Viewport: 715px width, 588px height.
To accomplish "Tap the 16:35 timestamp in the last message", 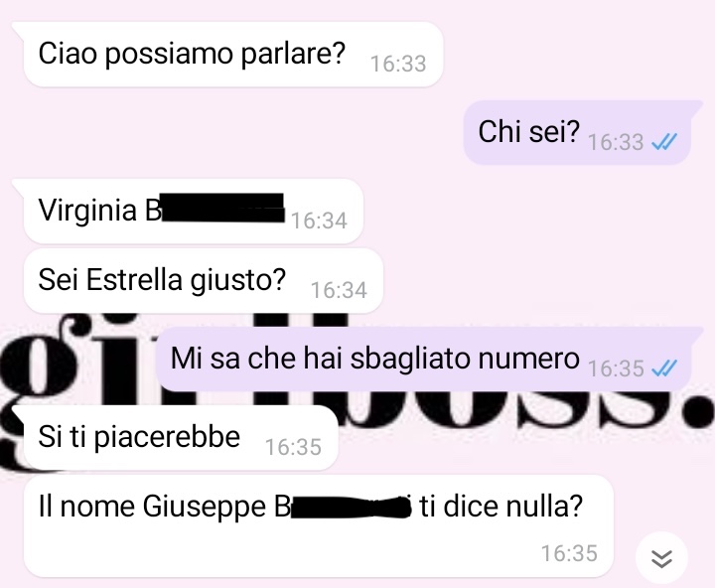I will (569, 554).
